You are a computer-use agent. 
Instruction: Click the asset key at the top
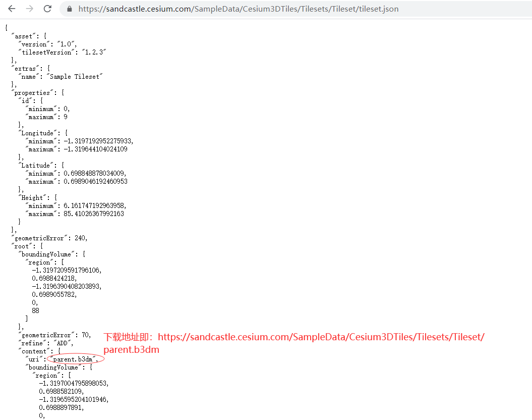23,36
